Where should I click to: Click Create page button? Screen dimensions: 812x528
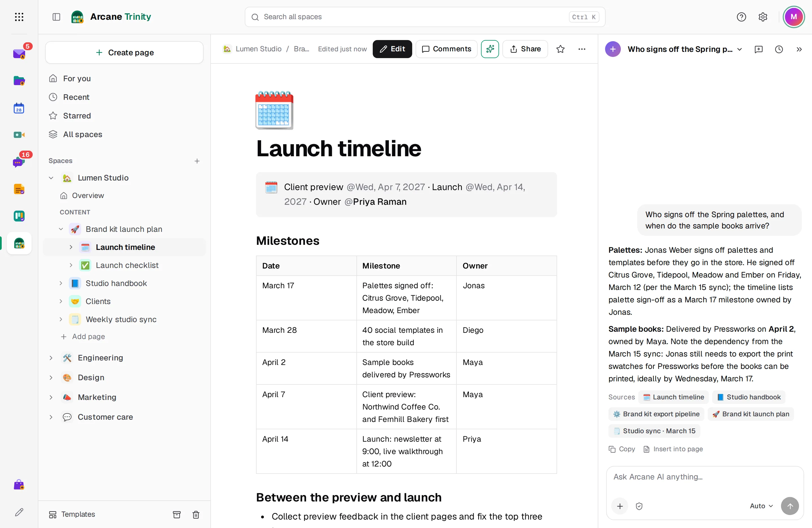124,52
